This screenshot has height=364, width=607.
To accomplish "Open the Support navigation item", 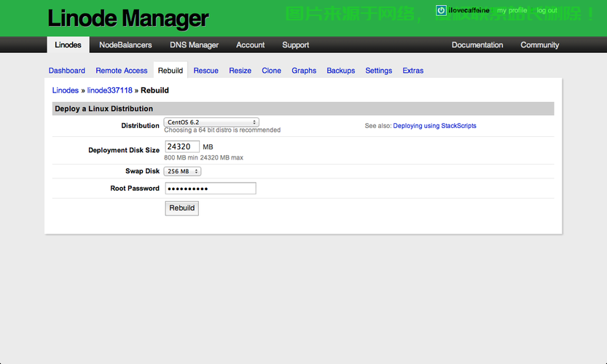I will pos(296,45).
